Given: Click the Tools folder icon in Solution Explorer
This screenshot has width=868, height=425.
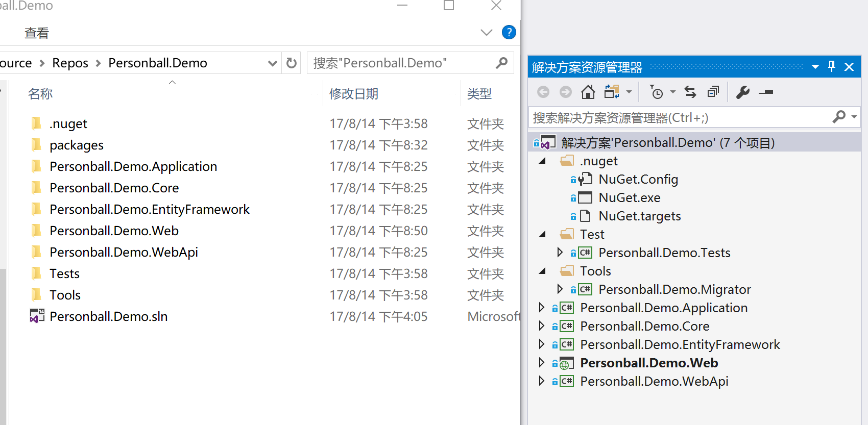Looking at the screenshot, I should click(x=567, y=270).
